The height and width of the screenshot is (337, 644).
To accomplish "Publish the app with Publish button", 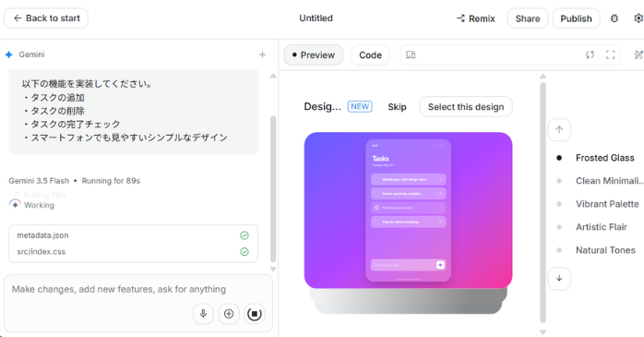I will coord(576,18).
